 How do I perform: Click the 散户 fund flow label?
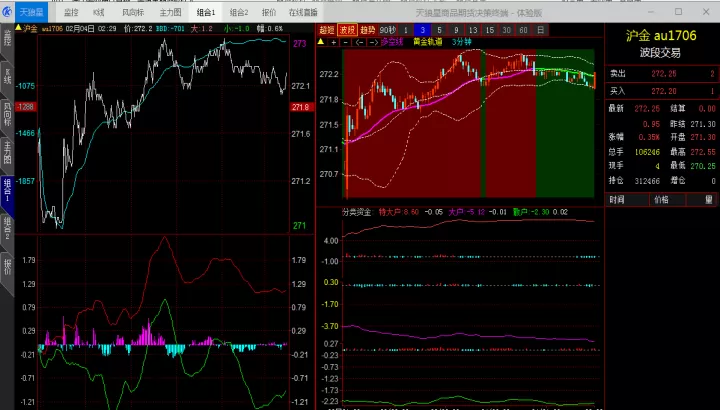[531, 212]
